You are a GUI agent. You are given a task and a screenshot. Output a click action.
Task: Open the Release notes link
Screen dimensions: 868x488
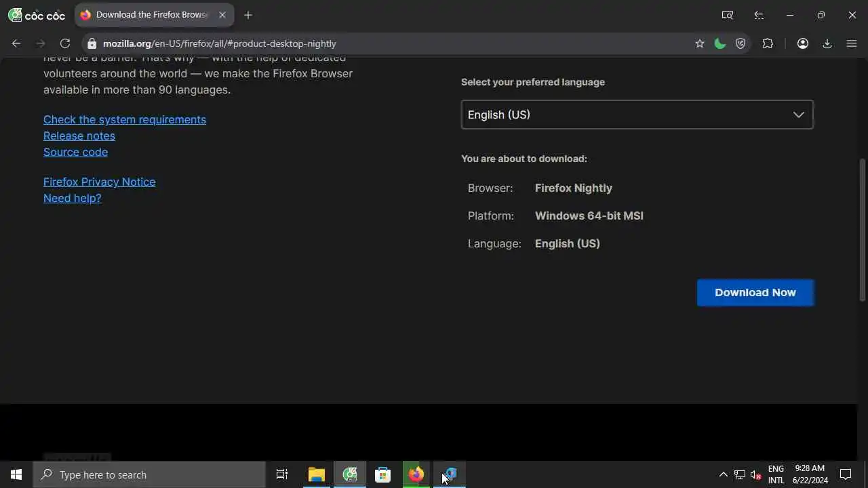click(x=79, y=136)
